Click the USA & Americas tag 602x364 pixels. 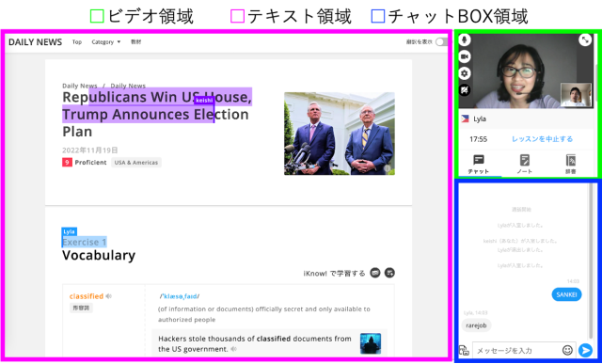[136, 163]
